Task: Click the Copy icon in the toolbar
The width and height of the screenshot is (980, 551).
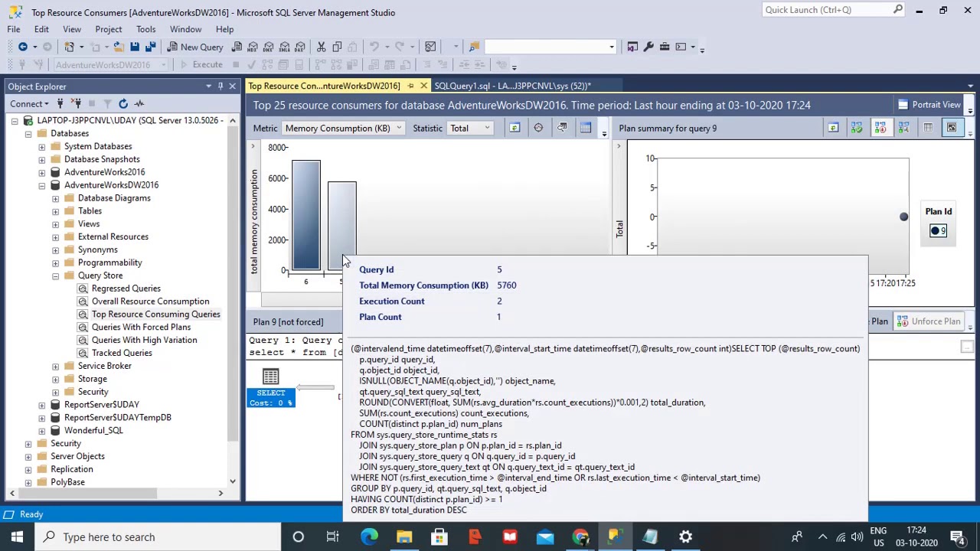Action: pos(337,47)
